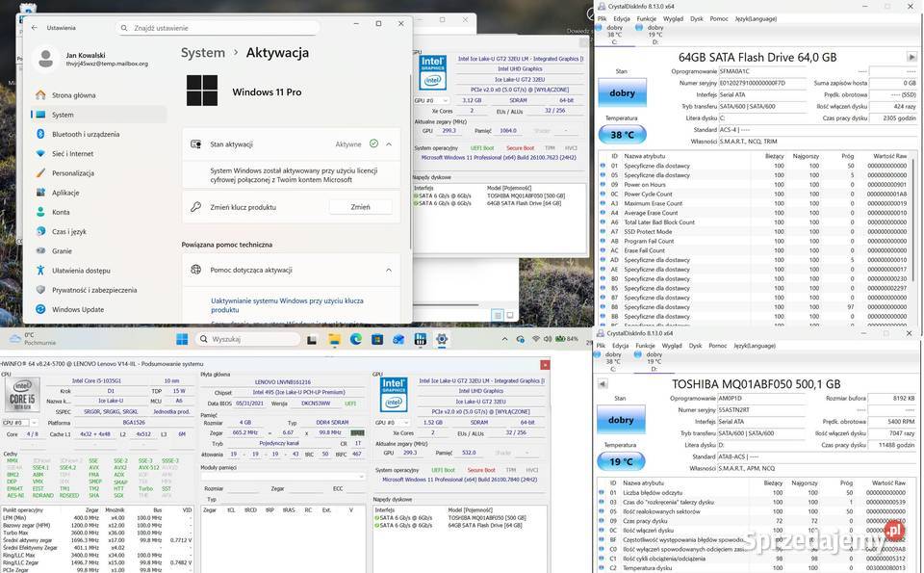Image resolution: width=924 pixels, height=573 pixels.
Task: Open Windows Update in Settings sidebar
Action: (77, 309)
